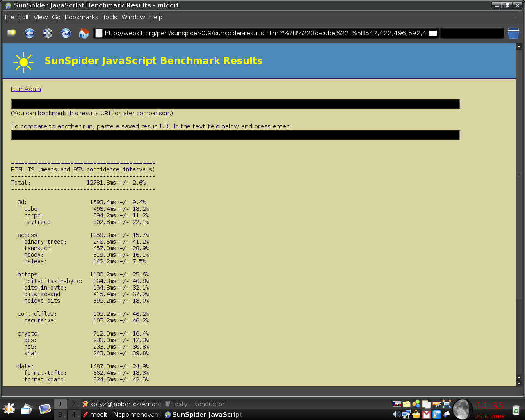Click the 'raytrace:' result row
The width and height of the screenshot is (525, 420).
pyautogui.click(x=87, y=222)
